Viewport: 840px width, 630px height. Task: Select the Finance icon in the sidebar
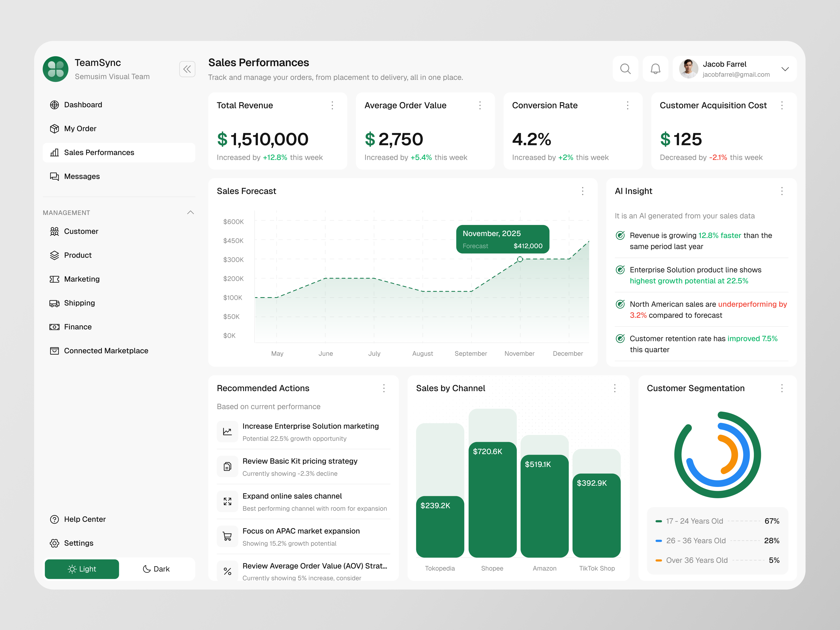(x=55, y=327)
